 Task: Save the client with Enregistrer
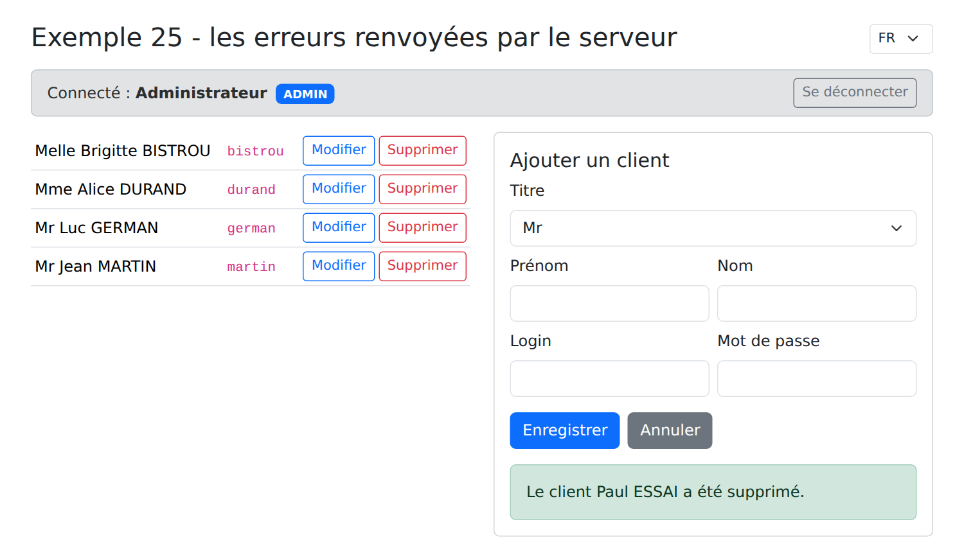pyautogui.click(x=565, y=430)
